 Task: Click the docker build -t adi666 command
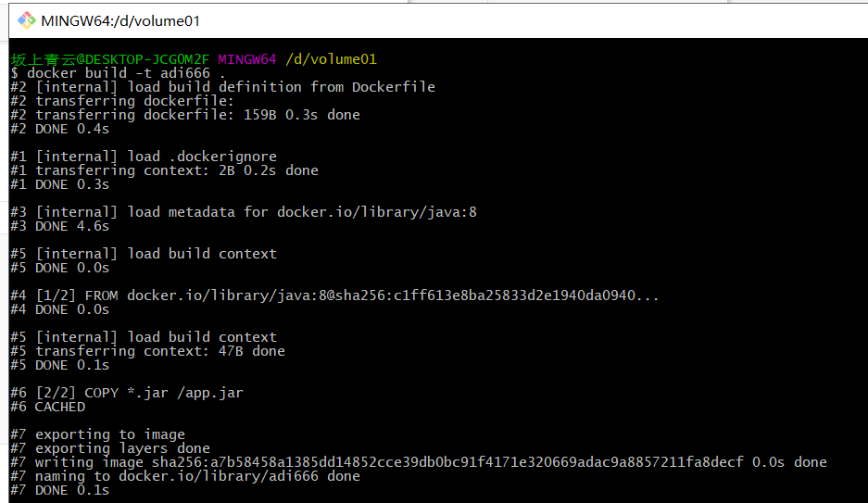(118, 73)
